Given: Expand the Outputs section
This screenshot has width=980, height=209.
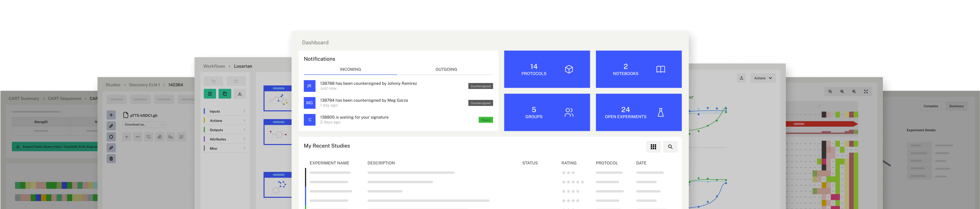Looking at the screenshot, I should click(x=225, y=130).
